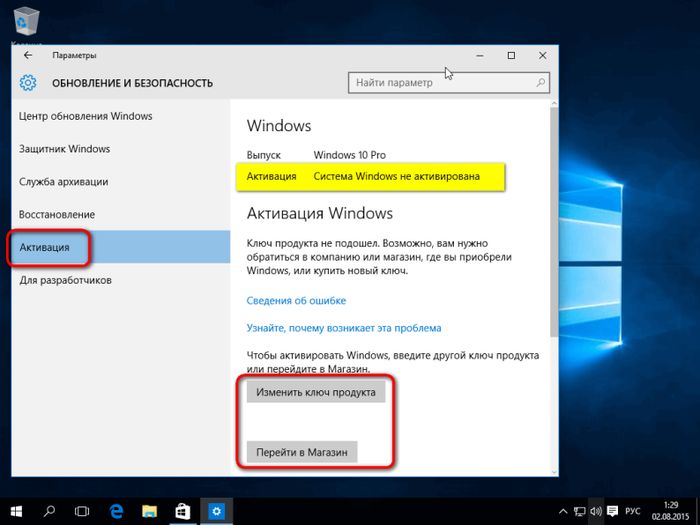Open taskbar search magnifier
700x525 pixels.
tap(49, 511)
